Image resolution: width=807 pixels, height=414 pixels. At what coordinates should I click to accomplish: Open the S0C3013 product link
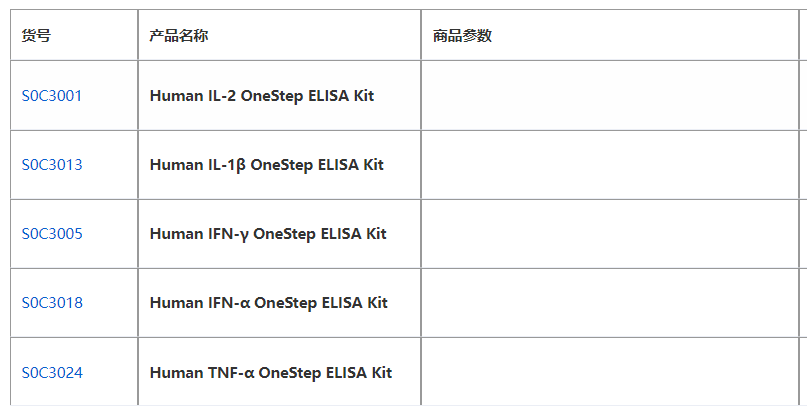point(52,165)
